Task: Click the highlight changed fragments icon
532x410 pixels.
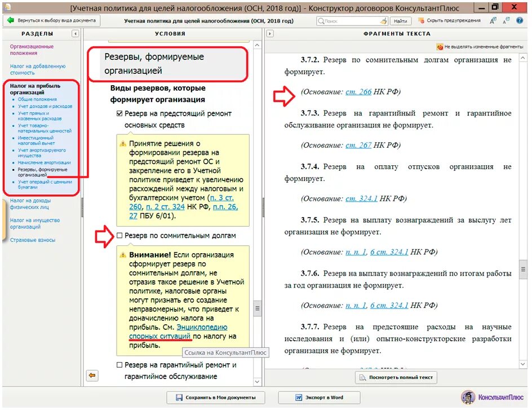Action: click(440, 47)
